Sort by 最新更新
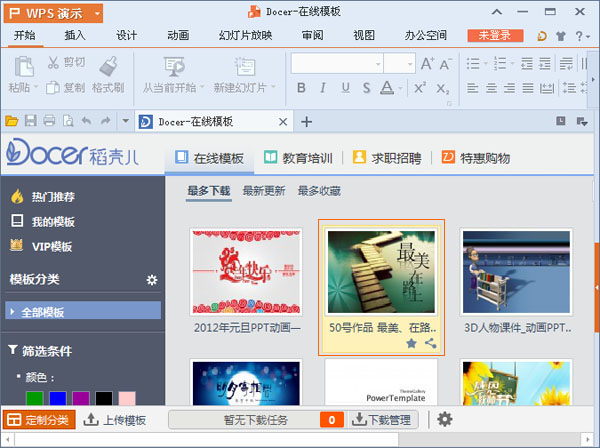 [264, 191]
